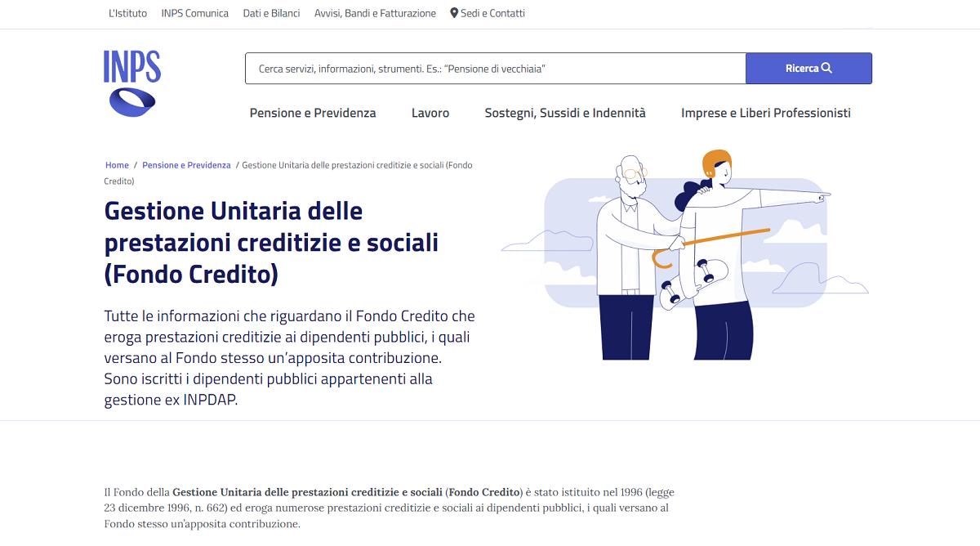Click the old man and skateboarder illustration
This screenshot has width=980, height=546.
(684, 255)
